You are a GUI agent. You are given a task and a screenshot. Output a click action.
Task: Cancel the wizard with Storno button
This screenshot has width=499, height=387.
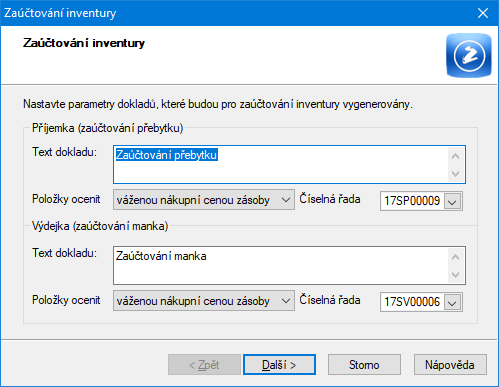coord(364,365)
